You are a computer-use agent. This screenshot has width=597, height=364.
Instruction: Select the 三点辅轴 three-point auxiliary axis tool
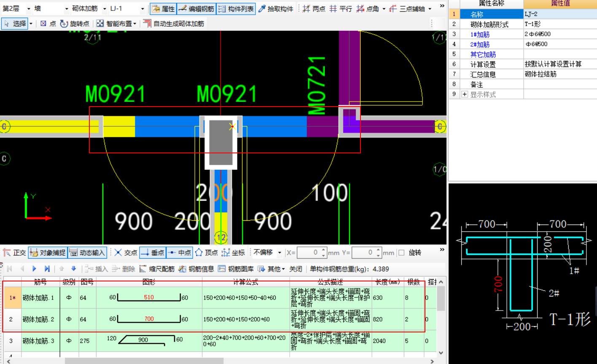coord(407,9)
